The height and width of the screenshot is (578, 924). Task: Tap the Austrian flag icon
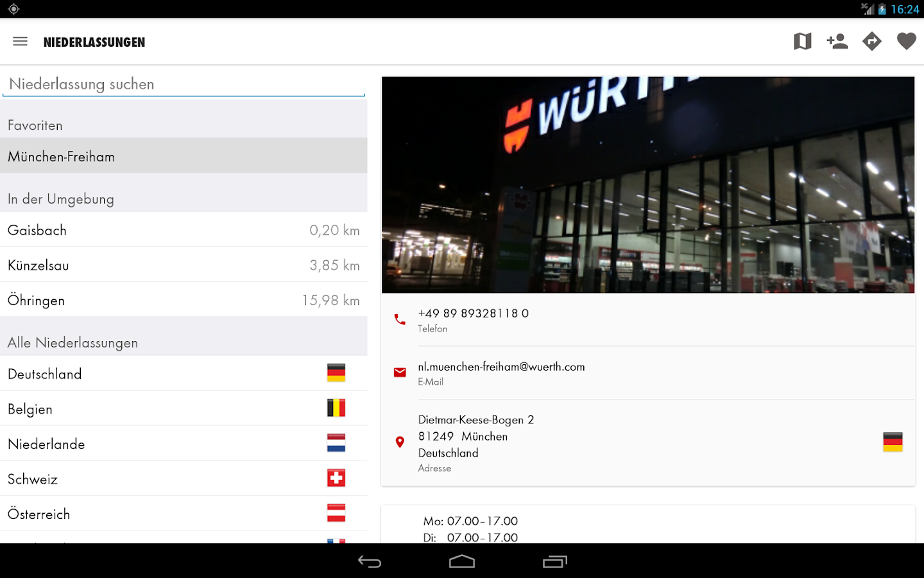click(336, 513)
